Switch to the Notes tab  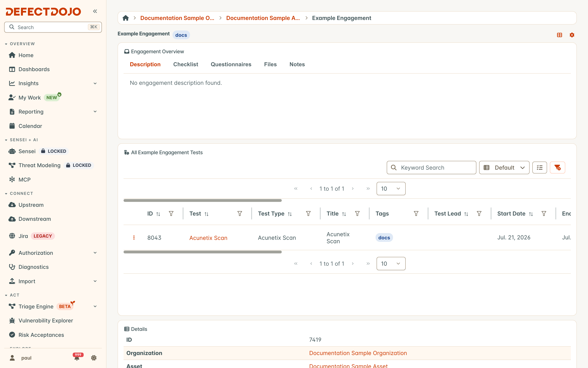coord(297,64)
